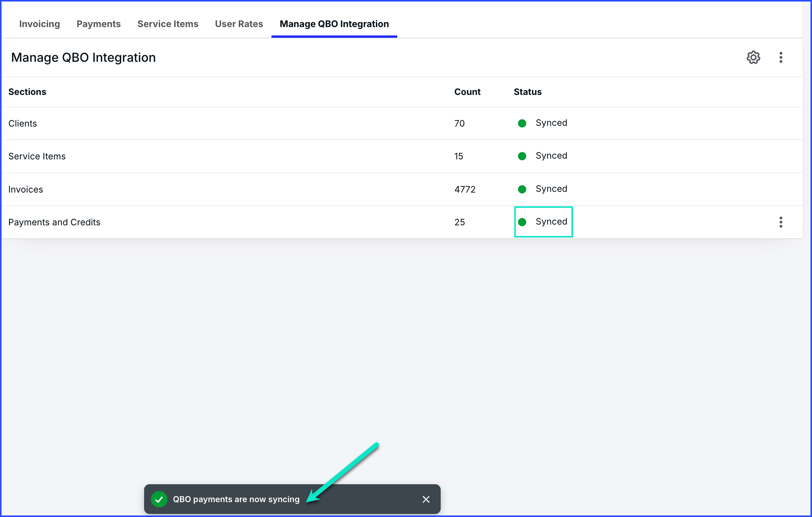This screenshot has height=517, width=812.
Task: Click the Service Items section row label
Action: [x=37, y=156]
